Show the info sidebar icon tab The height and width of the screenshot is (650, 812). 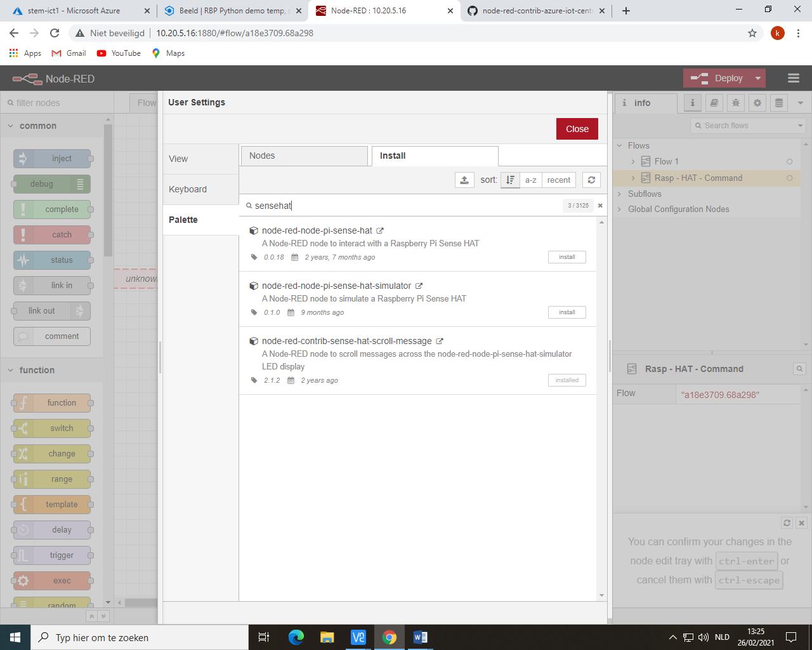(x=693, y=103)
